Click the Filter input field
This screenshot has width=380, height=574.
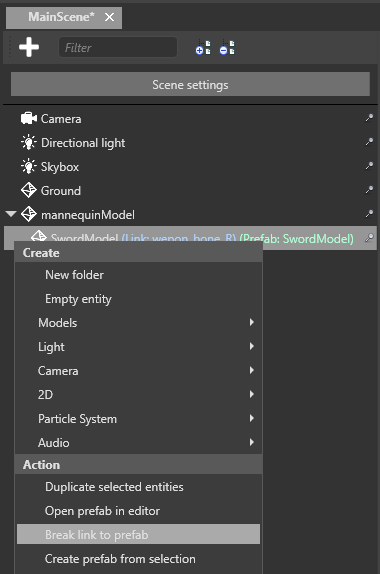pyautogui.click(x=118, y=47)
